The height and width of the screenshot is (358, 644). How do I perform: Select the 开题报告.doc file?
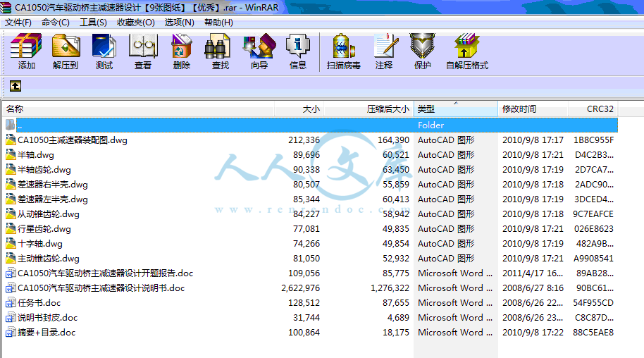[x=105, y=273]
